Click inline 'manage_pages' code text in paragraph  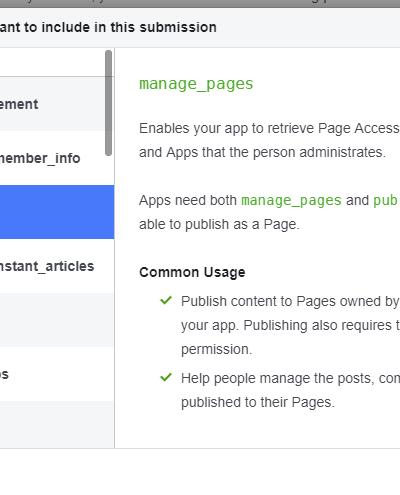(x=291, y=200)
